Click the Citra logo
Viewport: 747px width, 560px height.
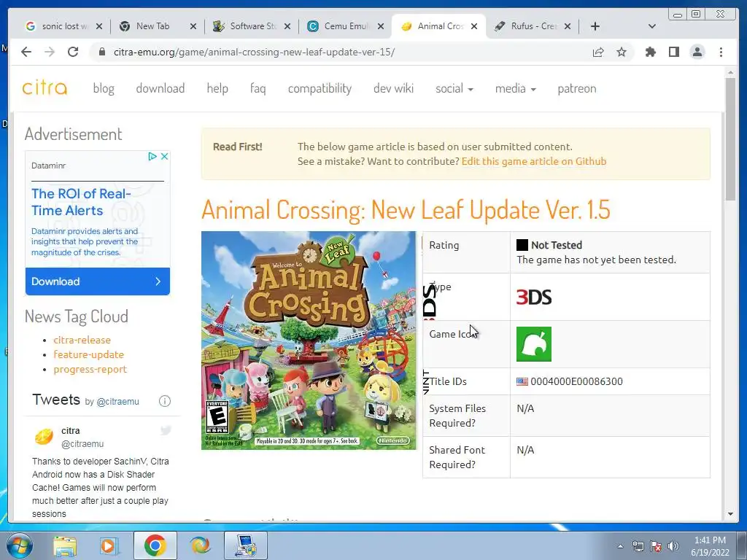(x=44, y=88)
